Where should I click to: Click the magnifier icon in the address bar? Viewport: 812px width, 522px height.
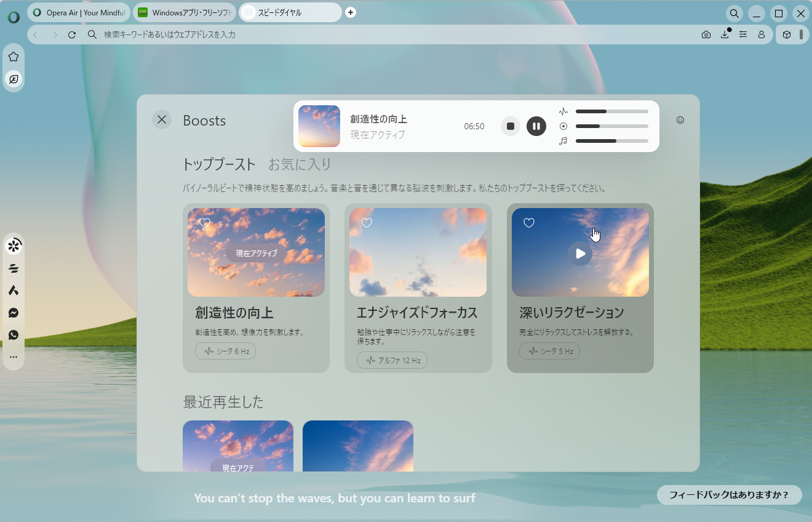pos(92,35)
